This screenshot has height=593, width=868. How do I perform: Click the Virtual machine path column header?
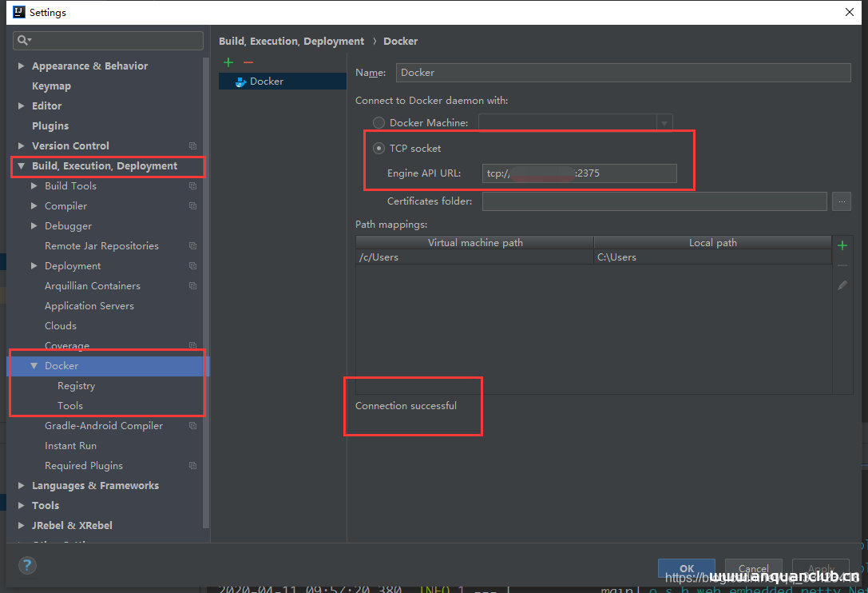coord(474,243)
